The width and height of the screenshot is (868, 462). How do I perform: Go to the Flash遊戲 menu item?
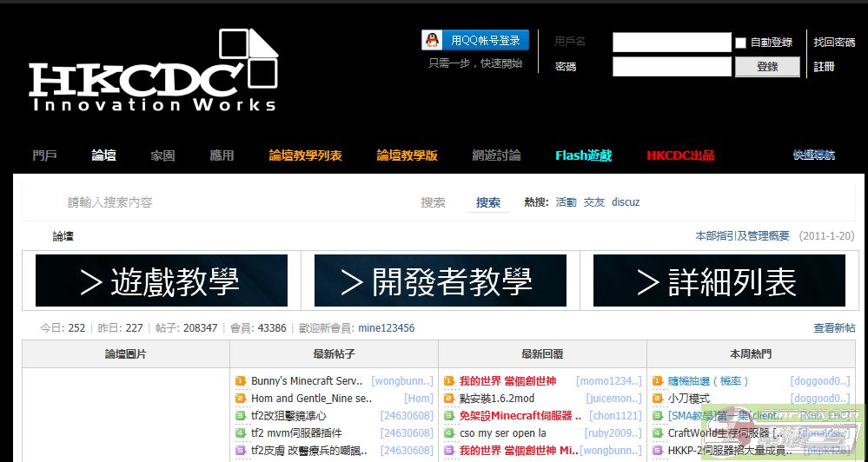pyautogui.click(x=583, y=155)
